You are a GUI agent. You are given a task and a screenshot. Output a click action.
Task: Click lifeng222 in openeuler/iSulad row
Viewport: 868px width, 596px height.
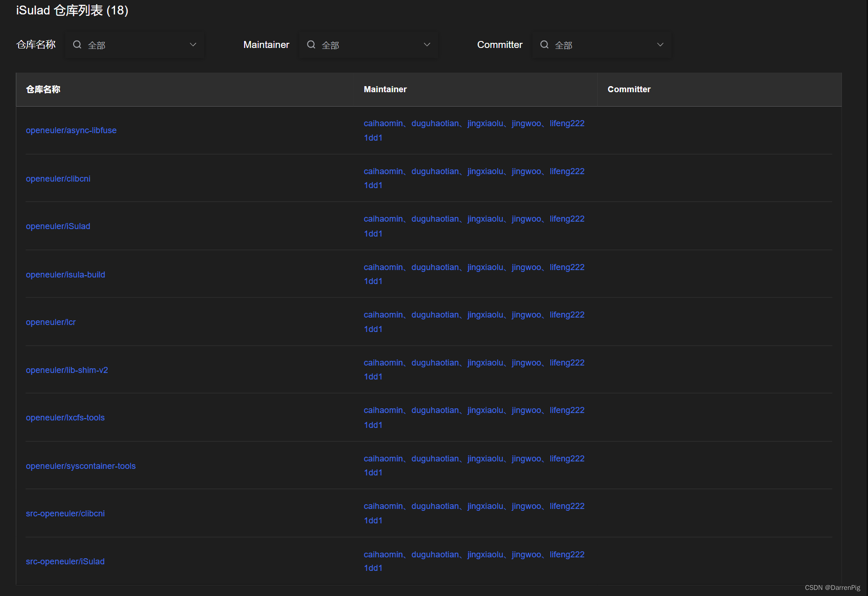(x=567, y=219)
